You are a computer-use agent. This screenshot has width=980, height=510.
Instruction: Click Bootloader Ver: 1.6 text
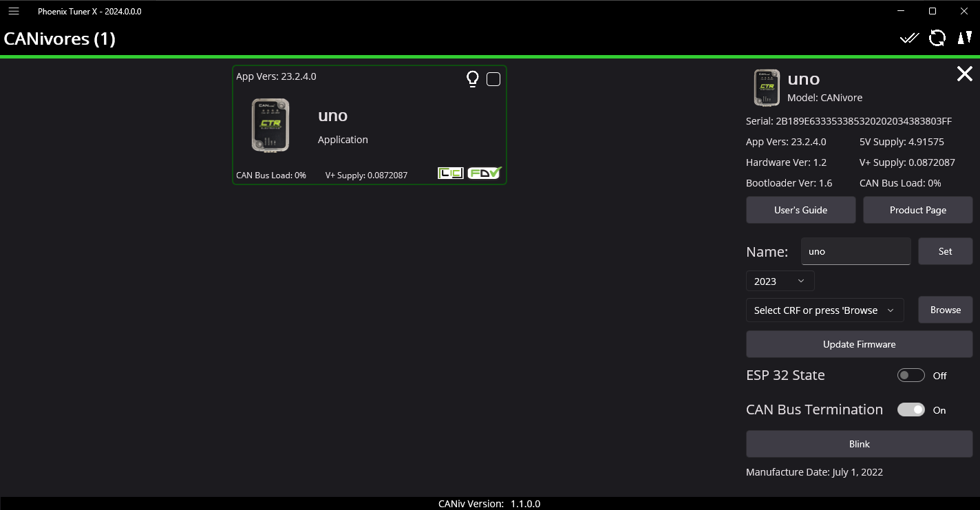(789, 183)
